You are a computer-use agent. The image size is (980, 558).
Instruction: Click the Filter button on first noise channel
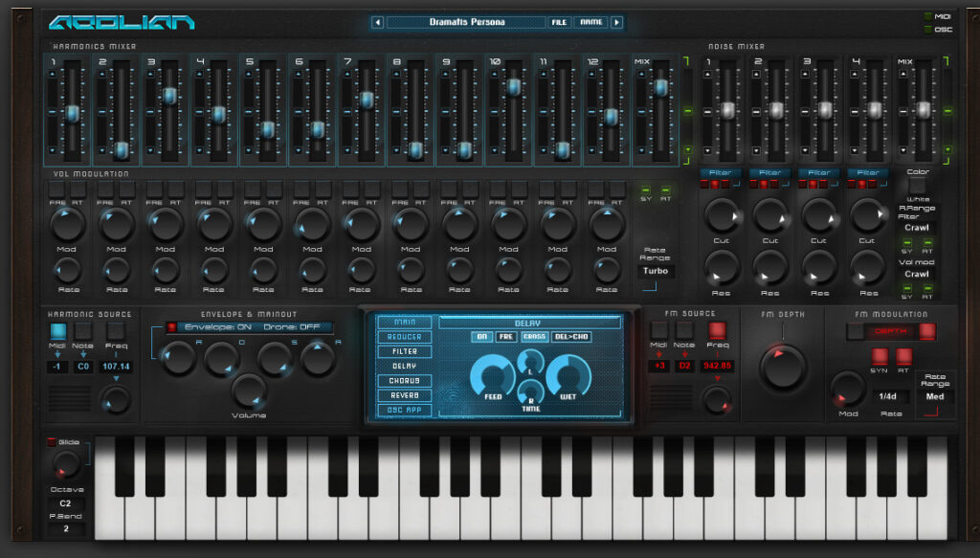[721, 172]
